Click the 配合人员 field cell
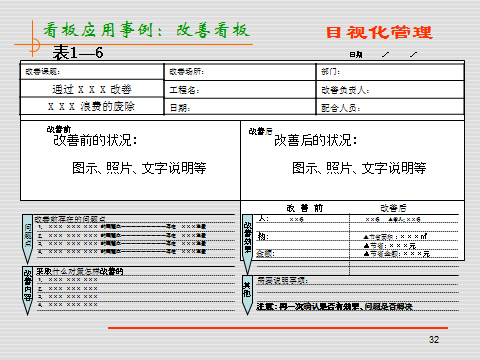This screenshot has height=360, width=480. point(390,107)
